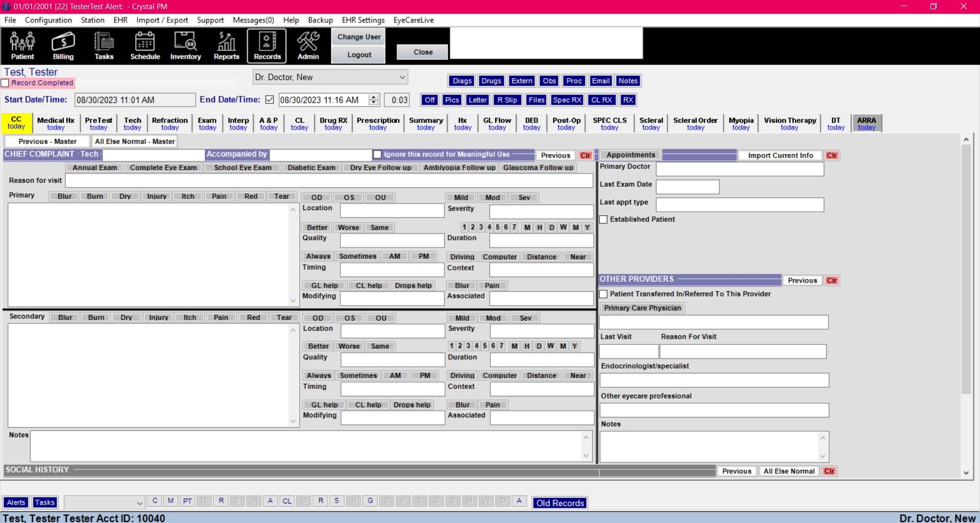Click Import Current Info button

click(780, 155)
